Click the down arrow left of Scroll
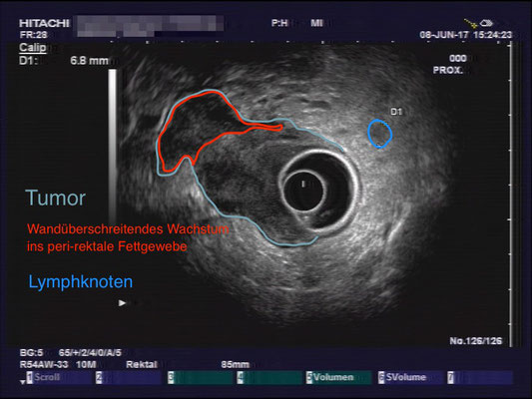The image size is (532, 399). point(22,382)
